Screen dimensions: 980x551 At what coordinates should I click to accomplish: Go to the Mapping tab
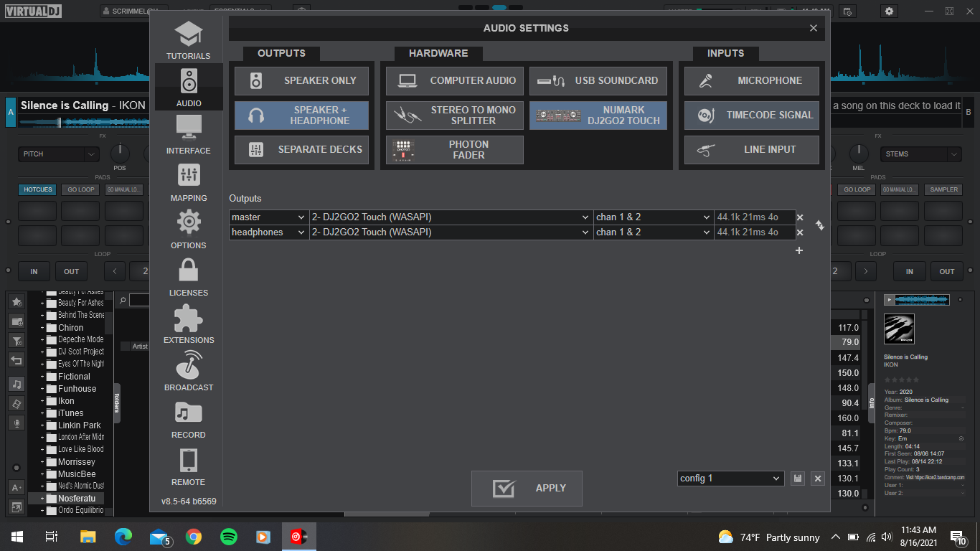coord(189,182)
